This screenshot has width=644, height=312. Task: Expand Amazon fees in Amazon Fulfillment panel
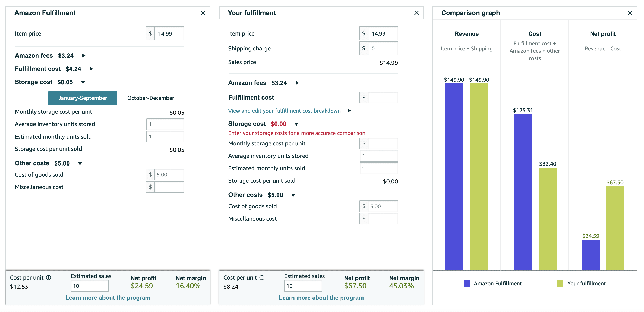coord(84,56)
